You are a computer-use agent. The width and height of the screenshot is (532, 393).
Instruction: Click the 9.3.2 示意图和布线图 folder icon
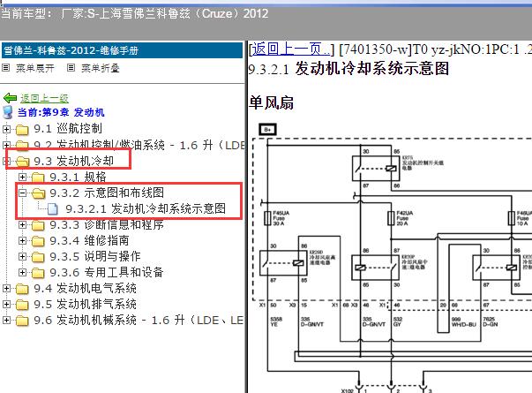[38, 193]
